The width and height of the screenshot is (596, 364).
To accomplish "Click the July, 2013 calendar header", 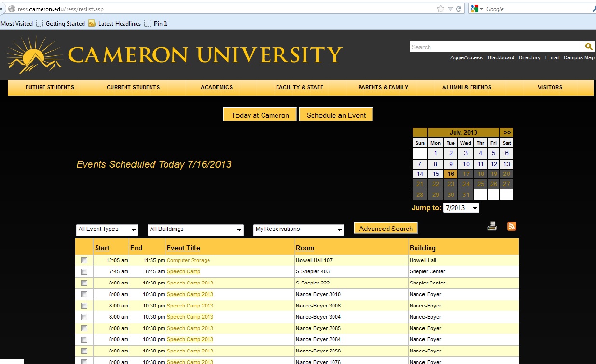I will tap(463, 132).
